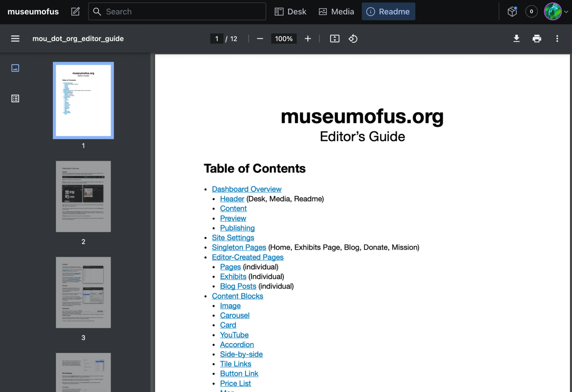Follow the Dashboard Overview link

coord(246,189)
